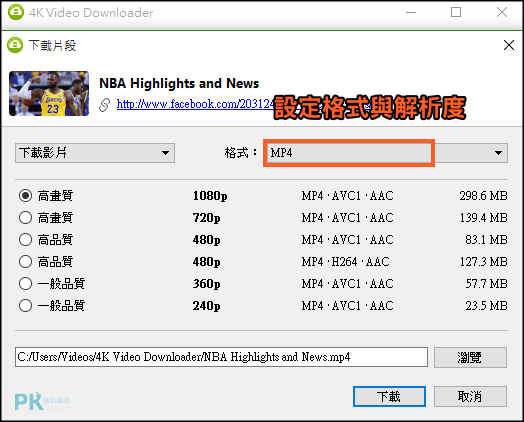Close the 下載片段 dialog

pyautogui.click(x=509, y=45)
